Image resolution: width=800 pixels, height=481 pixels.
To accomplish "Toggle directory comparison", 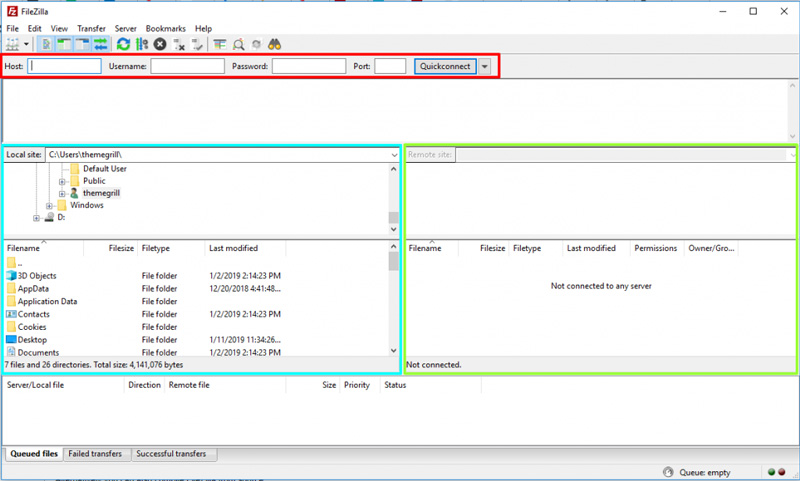I will 238,44.
